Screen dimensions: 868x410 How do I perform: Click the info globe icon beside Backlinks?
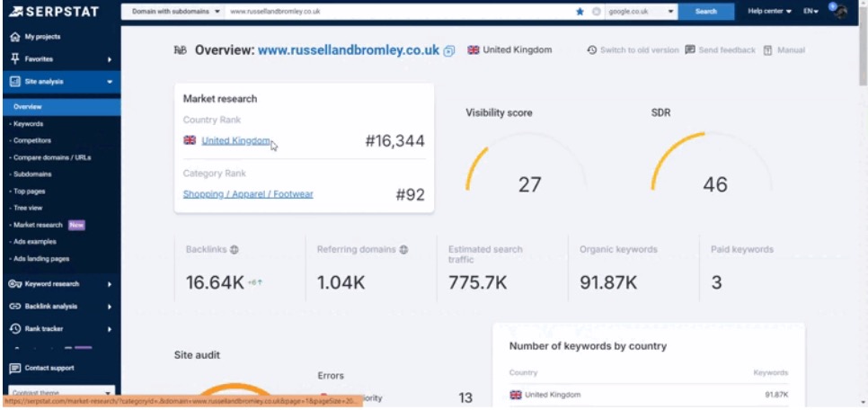coord(235,249)
